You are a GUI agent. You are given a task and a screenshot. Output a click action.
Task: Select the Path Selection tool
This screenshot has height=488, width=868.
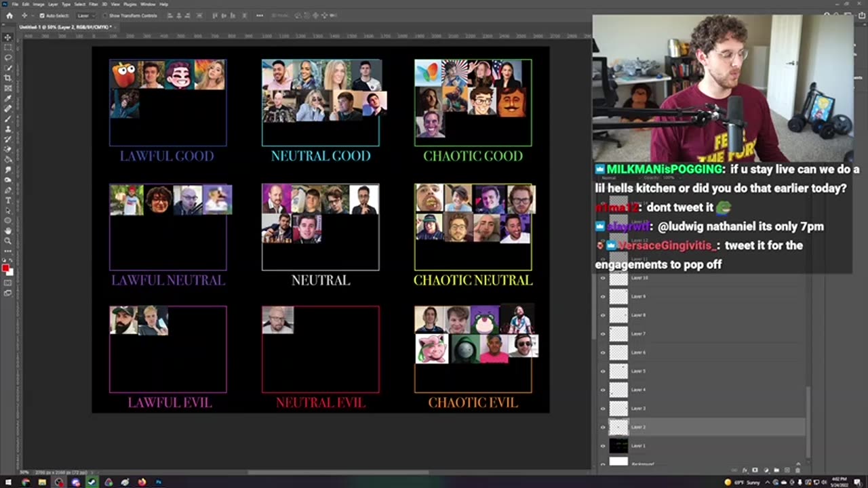(7, 210)
